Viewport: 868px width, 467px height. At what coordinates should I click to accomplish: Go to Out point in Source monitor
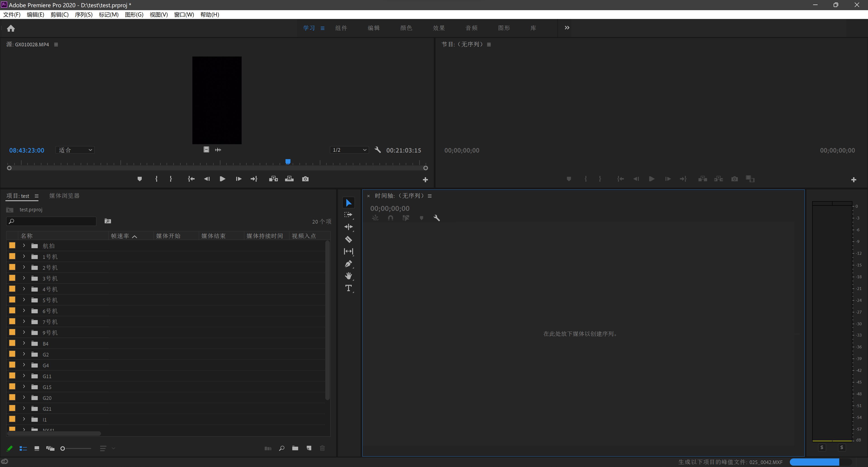coord(254,179)
